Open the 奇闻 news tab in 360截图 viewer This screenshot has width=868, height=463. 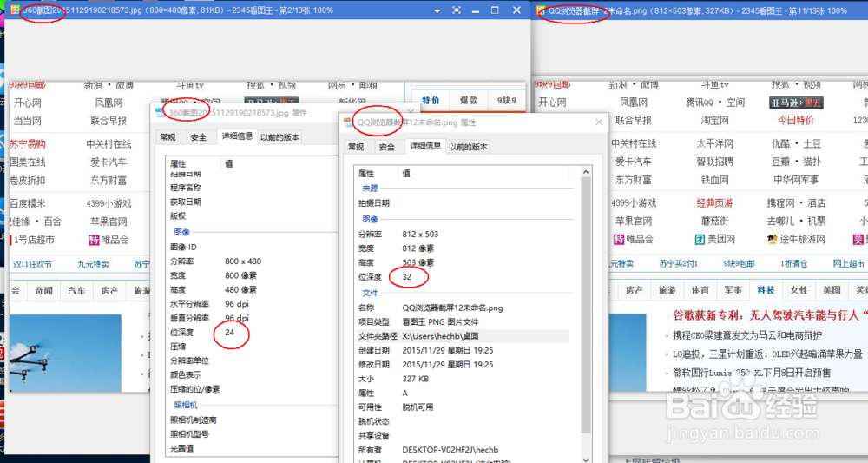43,291
